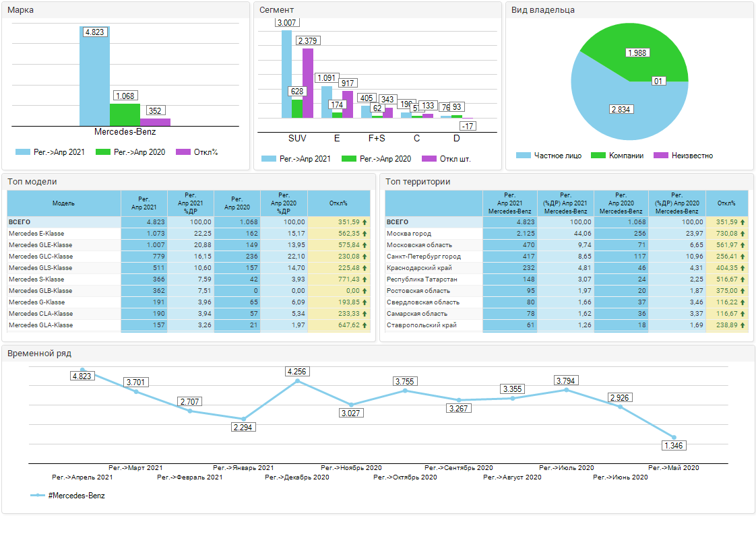
Task: Click the line marker icon for #Mercedes-Benz legend
Action: point(38,496)
